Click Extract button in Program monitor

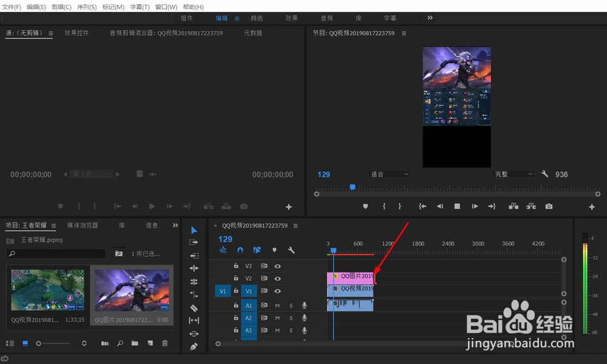pyautogui.click(x=531, y=206)
